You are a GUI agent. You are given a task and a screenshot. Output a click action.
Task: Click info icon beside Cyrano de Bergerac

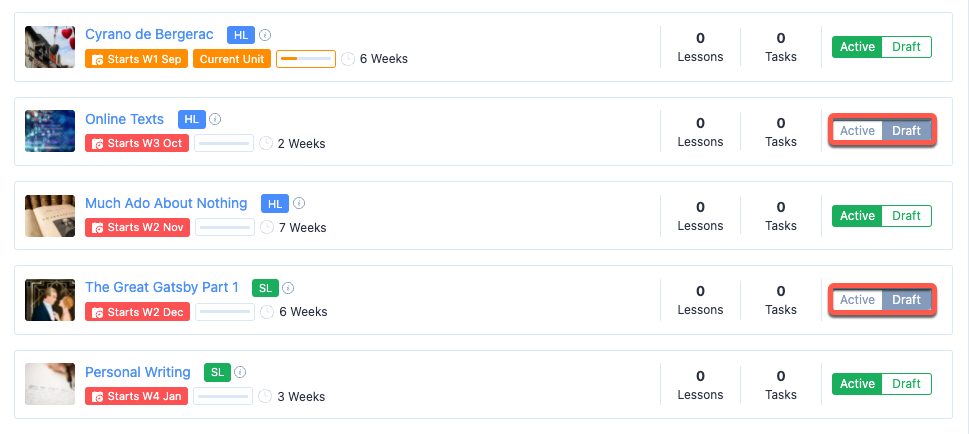(265, 35)
